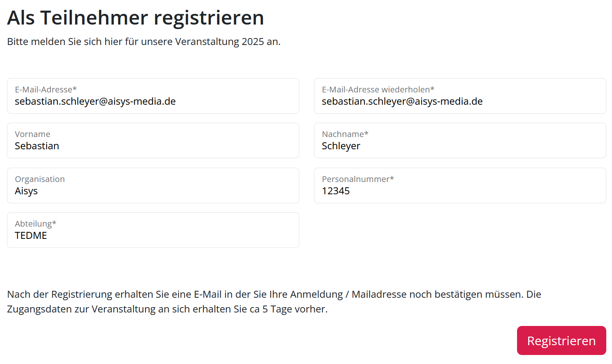The image size is (612, 364).
Task: Click the entered text TEDME
Action: coord(31,236)
